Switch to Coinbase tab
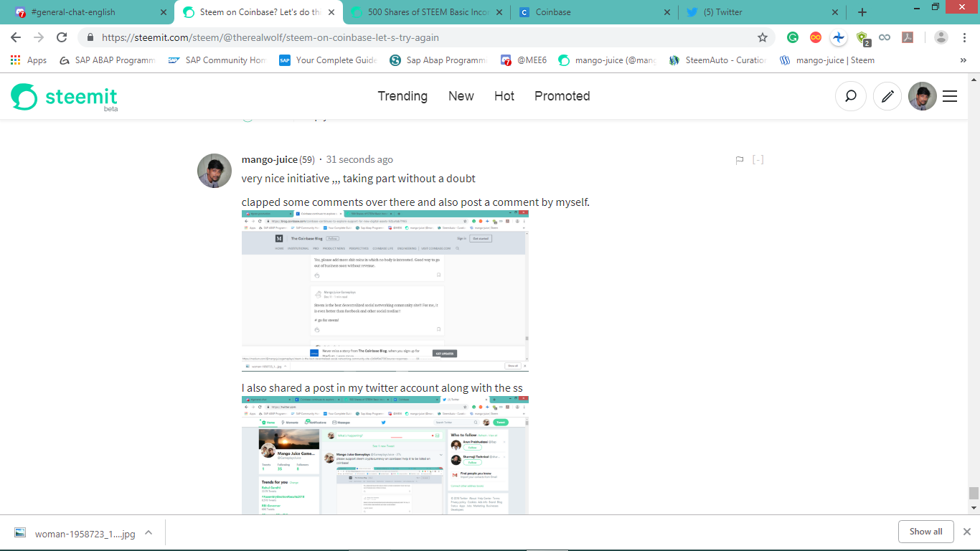The height and width of the screenshot is (551, 980). (x=594, y=12)
